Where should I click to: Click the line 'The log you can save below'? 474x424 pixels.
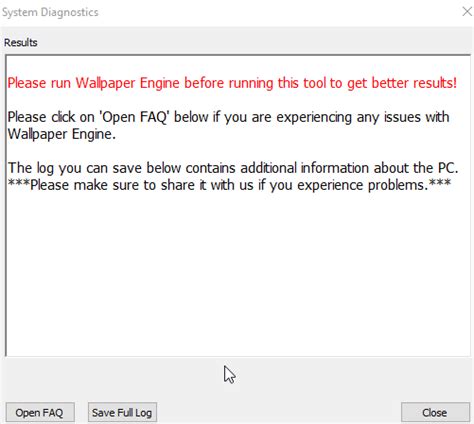click(x=233, y=168)
